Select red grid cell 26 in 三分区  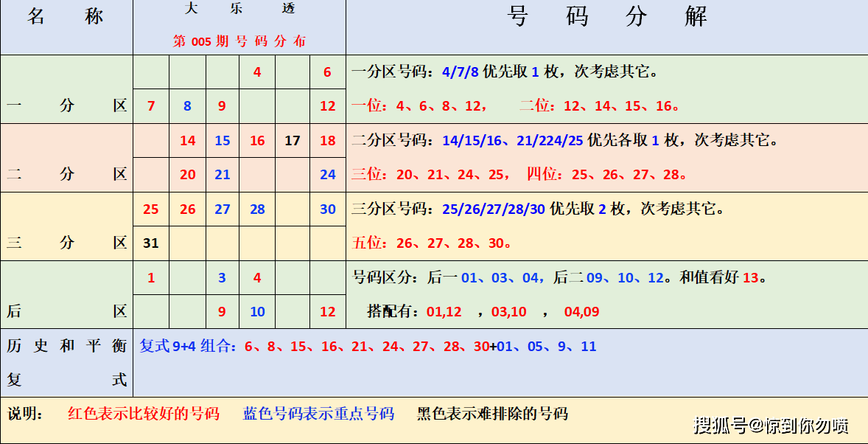[188, 209]
